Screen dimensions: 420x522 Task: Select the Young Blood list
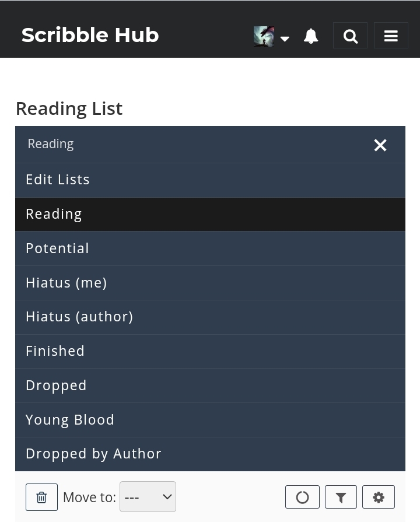70,419
